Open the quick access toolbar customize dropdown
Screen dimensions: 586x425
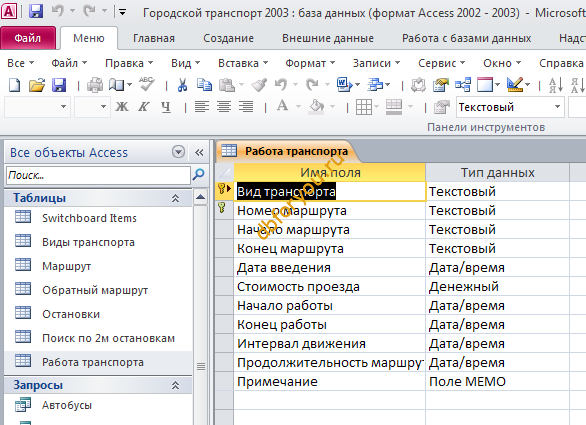(x=122, y=12)
